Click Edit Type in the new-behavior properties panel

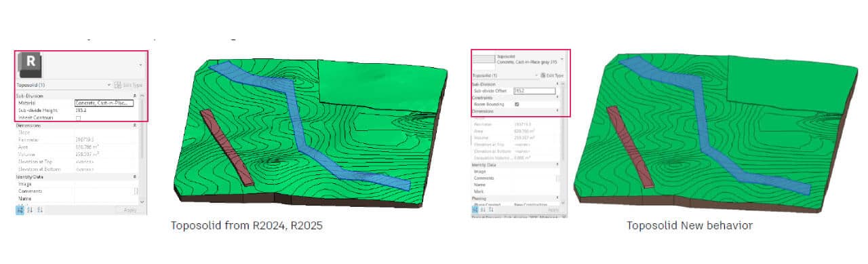(x=553, y=75)
